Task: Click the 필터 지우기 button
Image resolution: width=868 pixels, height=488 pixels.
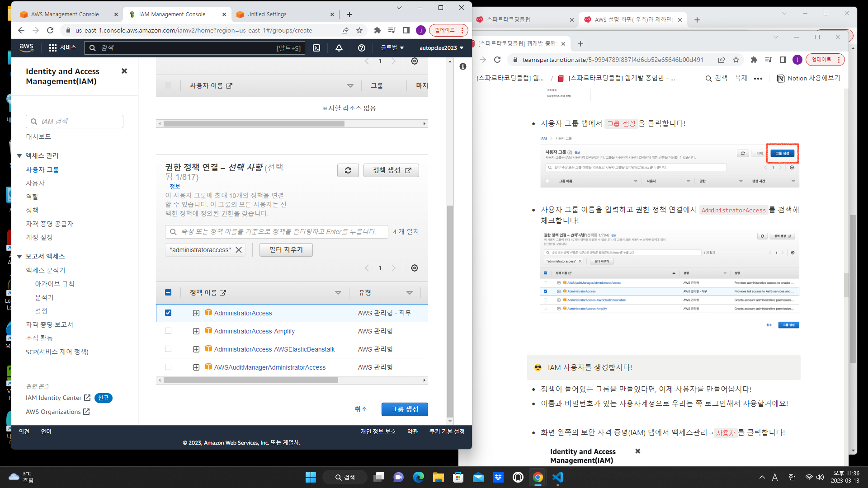Action: (286, 250)
